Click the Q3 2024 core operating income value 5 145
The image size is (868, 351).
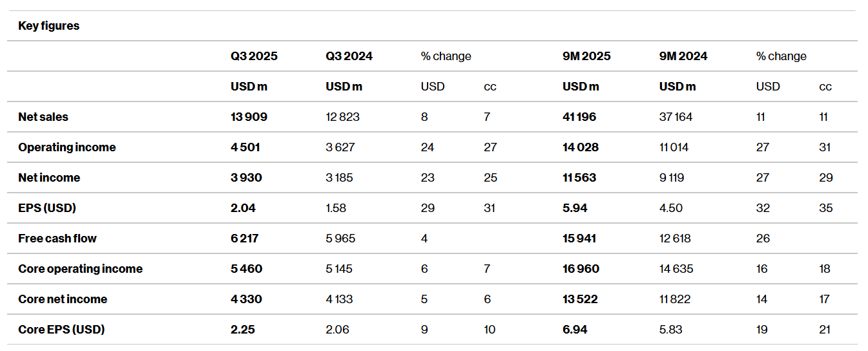(x=339, y=269)
